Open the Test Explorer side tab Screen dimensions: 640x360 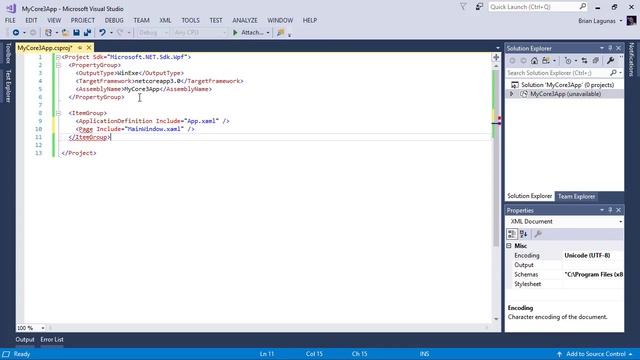point(8,86)
